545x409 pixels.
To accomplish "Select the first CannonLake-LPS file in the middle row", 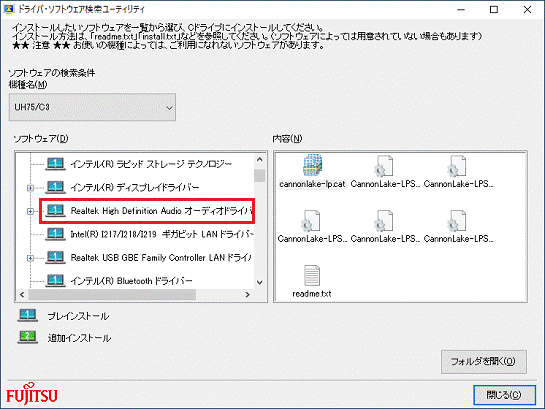I will pyautogui.click(x=311, y=220).
